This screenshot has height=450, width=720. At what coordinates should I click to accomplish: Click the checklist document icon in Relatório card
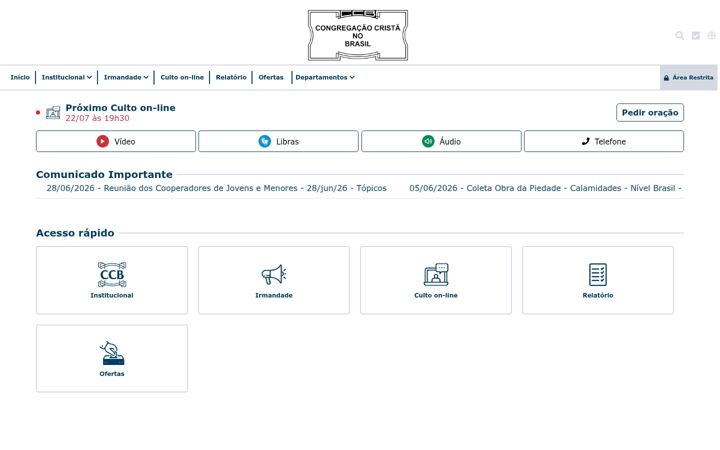(598, 275)
